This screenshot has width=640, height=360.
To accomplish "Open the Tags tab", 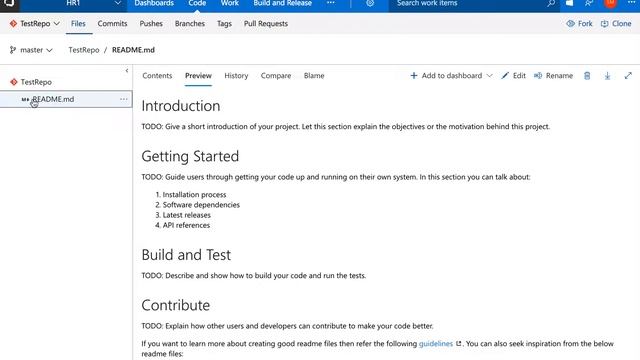I will [x=224, y=24].
